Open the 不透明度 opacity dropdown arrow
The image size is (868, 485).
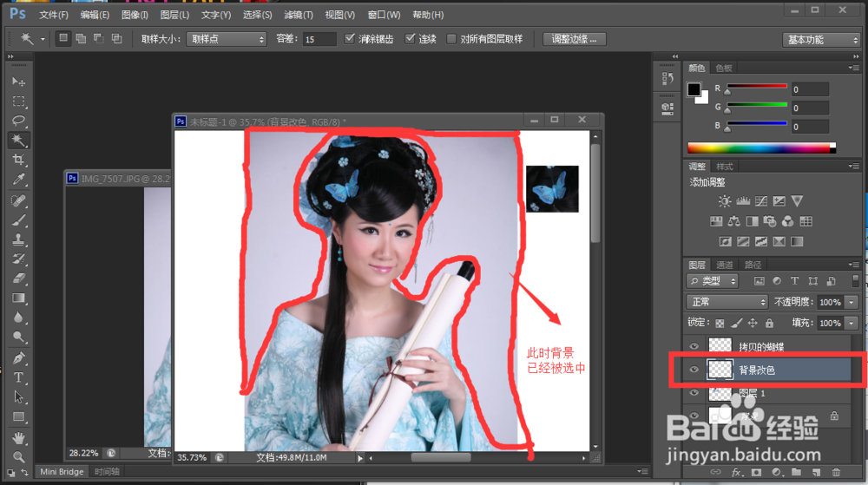click(x=852, y=302)
